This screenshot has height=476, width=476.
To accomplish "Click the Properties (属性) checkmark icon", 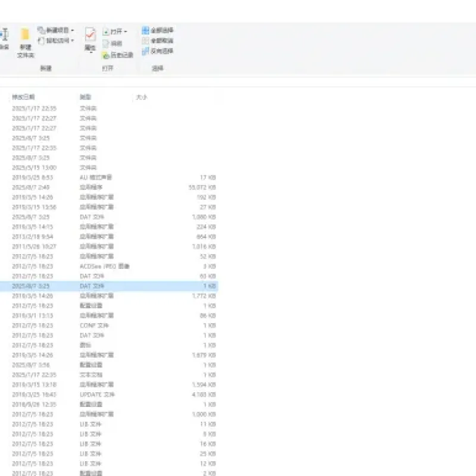I will pyautogui.click(x=90, y=35).
